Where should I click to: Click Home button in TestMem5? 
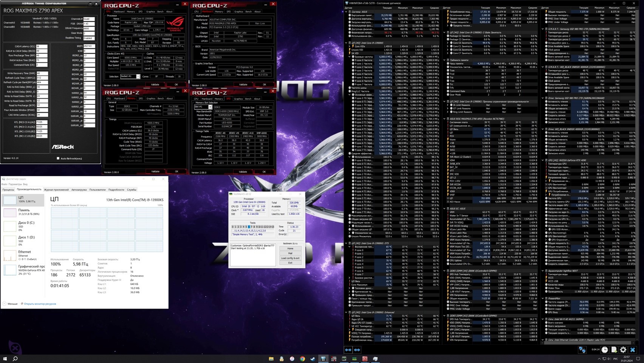290,248
